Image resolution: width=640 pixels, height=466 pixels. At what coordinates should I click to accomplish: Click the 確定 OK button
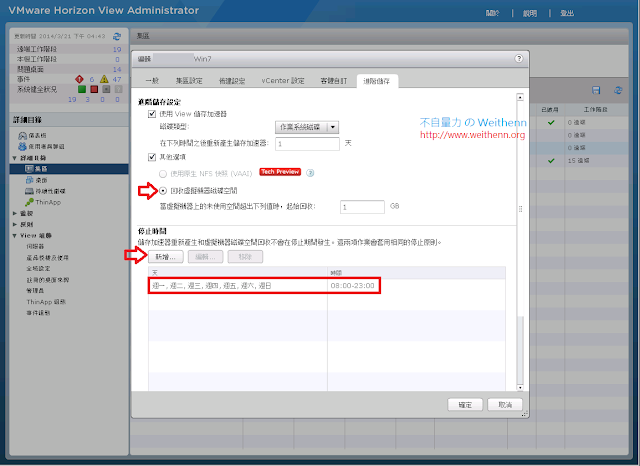click(x=465, y=405)
